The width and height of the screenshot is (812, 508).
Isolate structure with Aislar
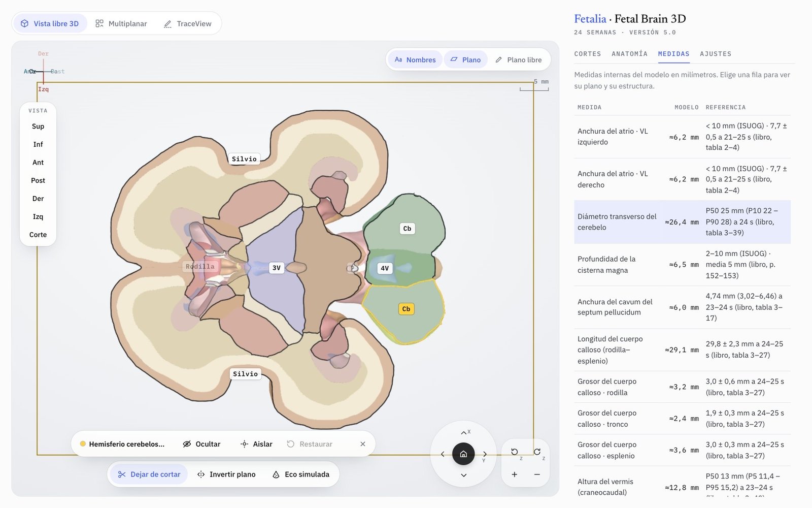(x=256, y=444)
